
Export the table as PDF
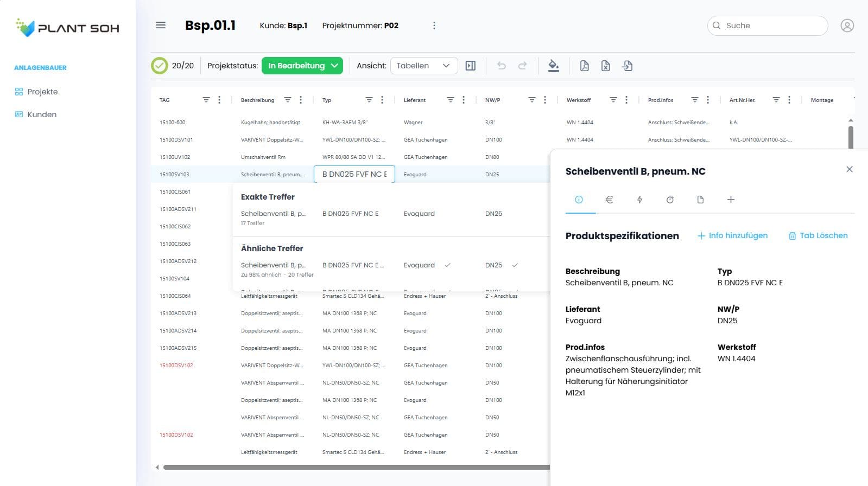(x=584, y=66)
